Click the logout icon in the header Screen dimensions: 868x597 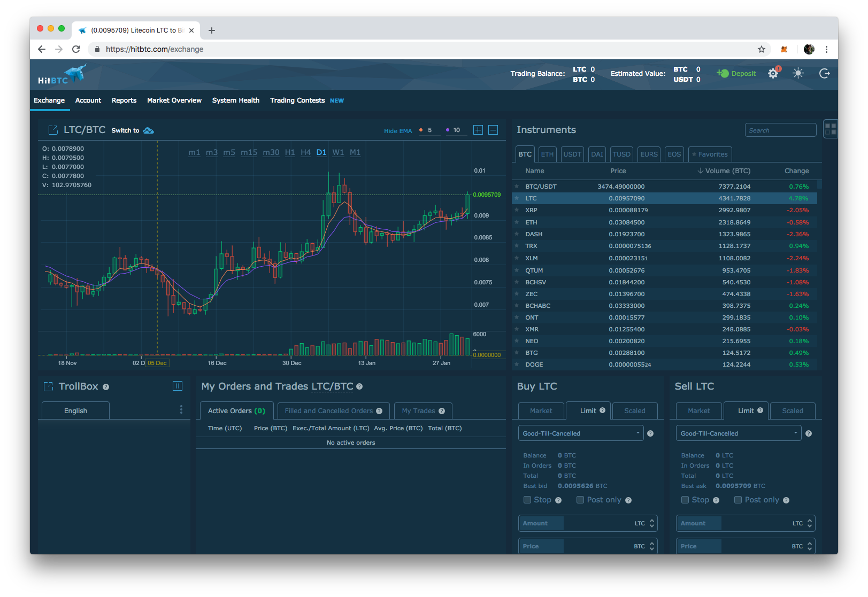click(x=824, y=74)
